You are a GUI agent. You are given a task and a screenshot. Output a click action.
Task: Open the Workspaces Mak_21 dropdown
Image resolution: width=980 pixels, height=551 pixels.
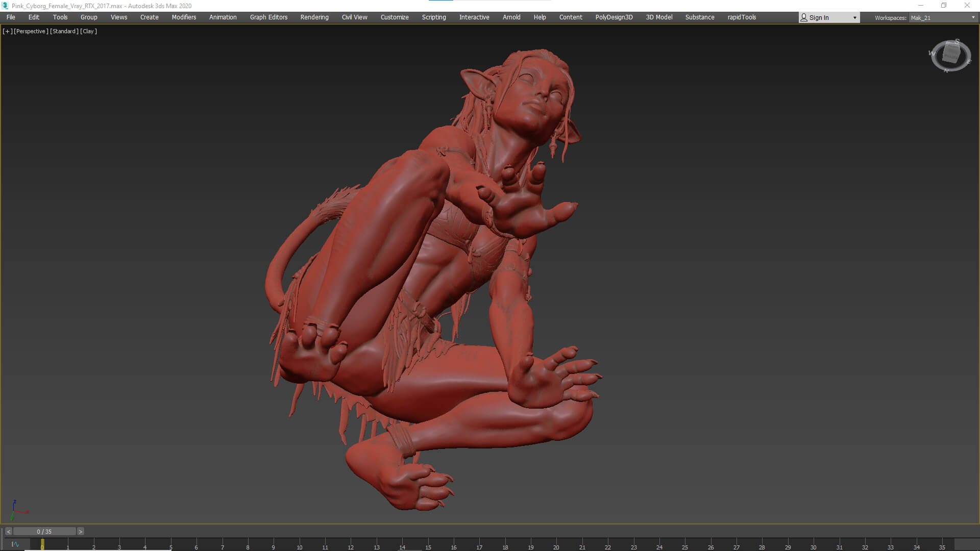click(943, 18)
